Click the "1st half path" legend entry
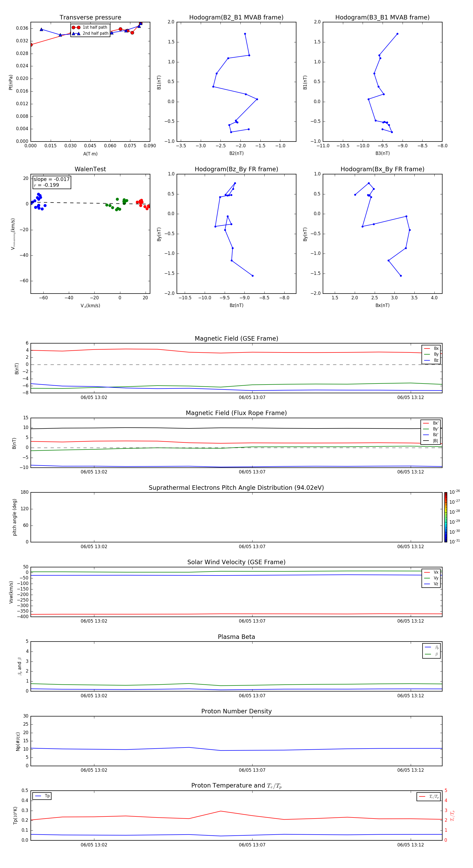This screenshot has height=868, width=473. [x=90, y=27]
